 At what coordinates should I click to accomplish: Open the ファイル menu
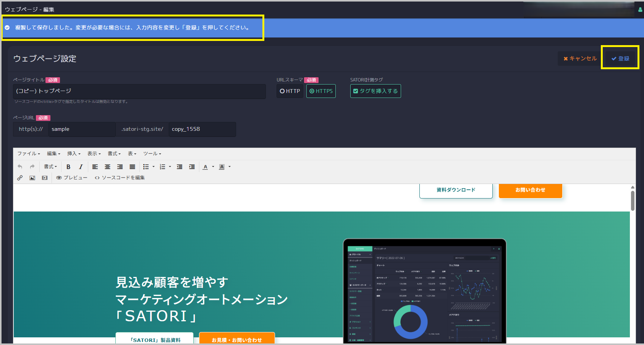click(x=29, y=154)
